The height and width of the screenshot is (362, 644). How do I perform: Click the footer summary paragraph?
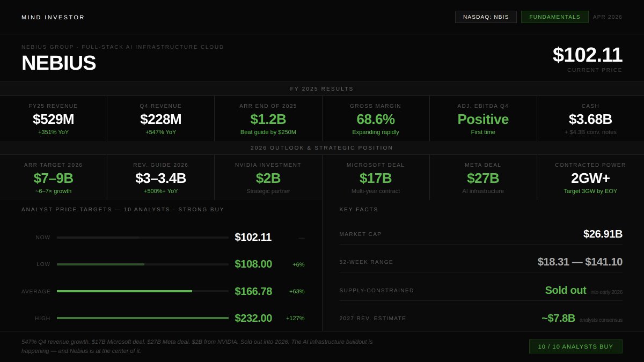197,346
